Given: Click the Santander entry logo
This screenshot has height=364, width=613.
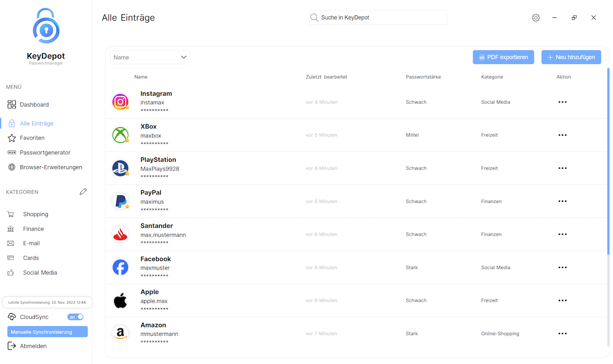Looking at the screenshot, I should point(120,234).
